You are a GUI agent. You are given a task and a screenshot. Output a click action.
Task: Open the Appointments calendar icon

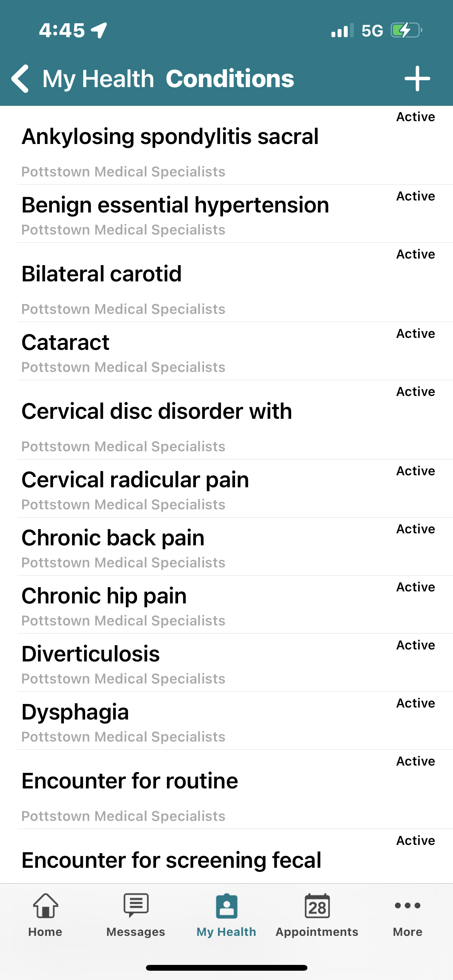[x=317, y=906]
